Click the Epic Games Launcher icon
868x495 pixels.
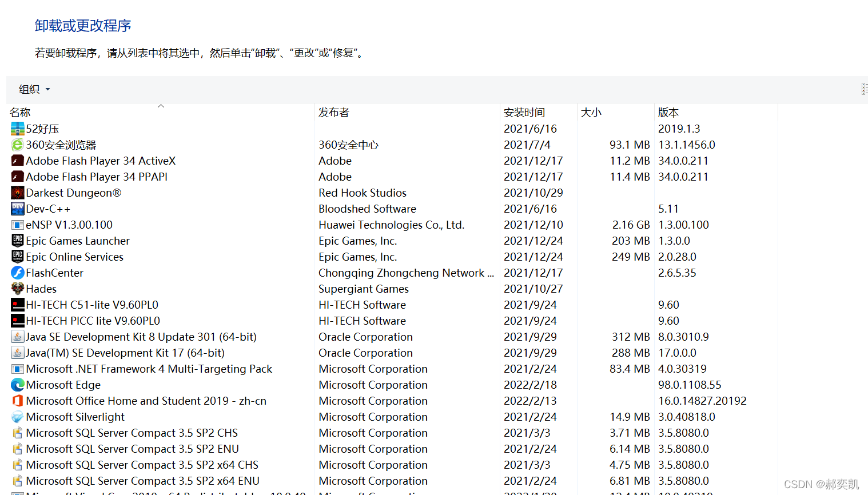[18, 241]
